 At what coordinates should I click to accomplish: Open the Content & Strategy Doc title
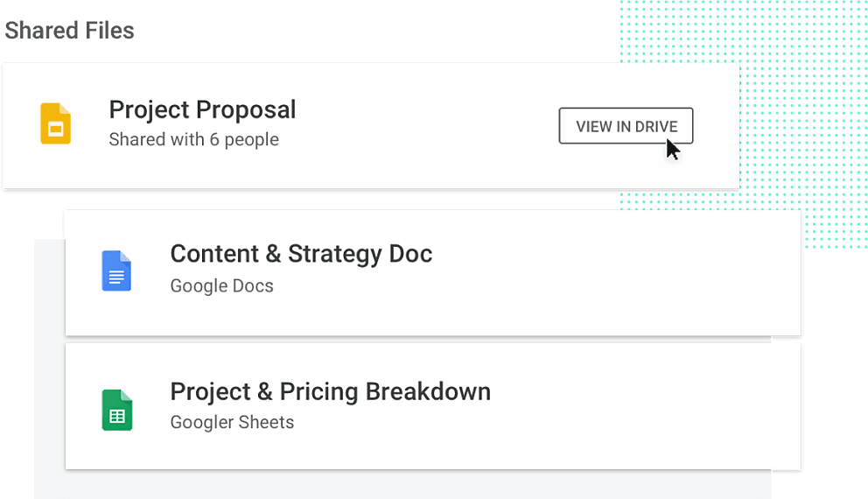pyautogui.click(x=301, y=254)
